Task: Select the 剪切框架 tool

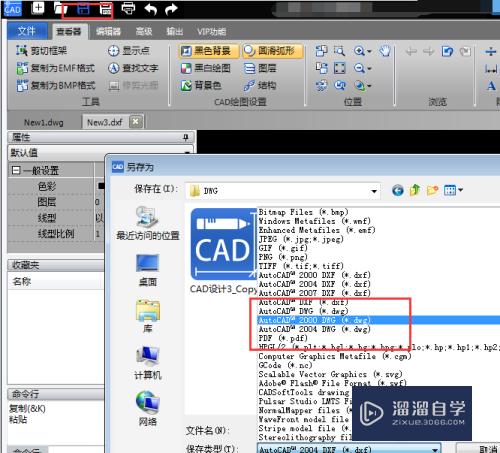Action: (x=42, y=51)
